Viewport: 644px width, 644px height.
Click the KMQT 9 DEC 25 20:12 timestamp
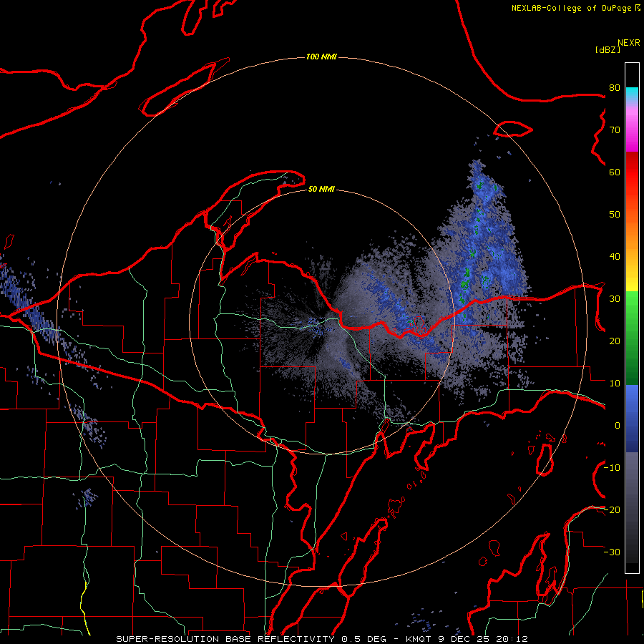[x=467, y=639]
